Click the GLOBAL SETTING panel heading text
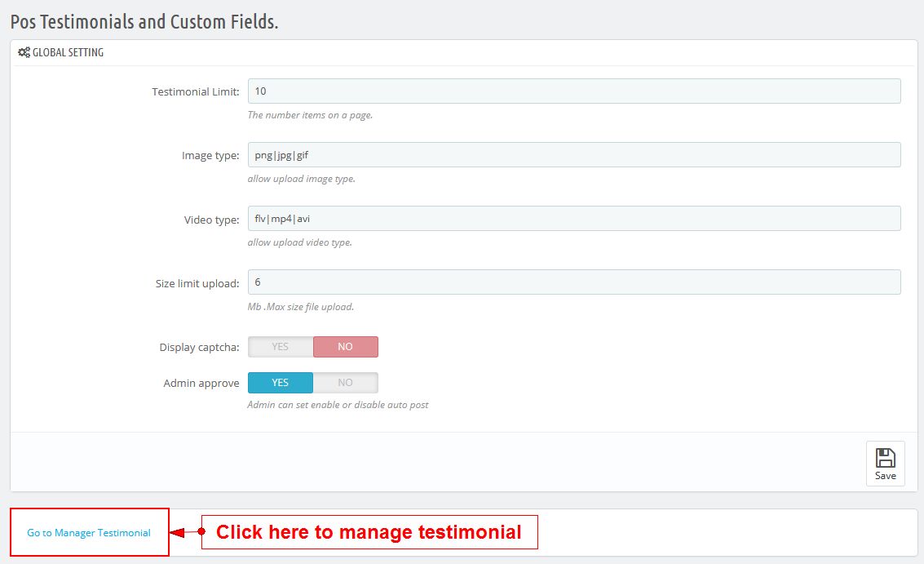This screenshot has width=924, height=564. 68,52
